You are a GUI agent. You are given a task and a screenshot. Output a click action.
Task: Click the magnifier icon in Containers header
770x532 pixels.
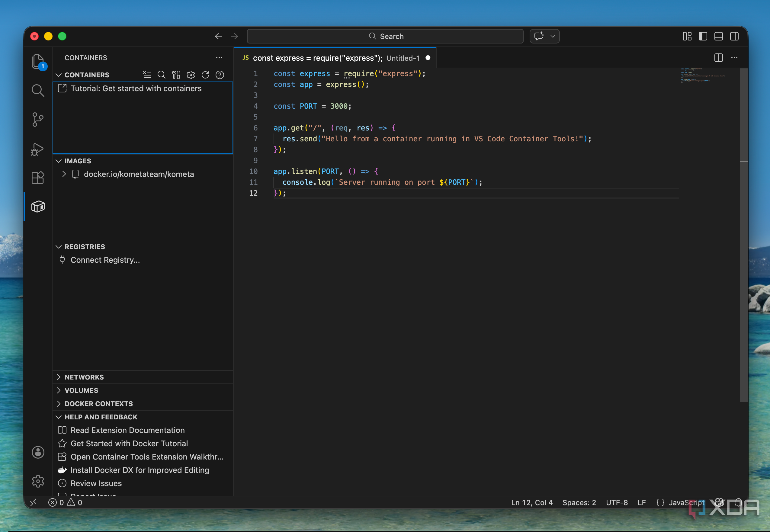161,75
